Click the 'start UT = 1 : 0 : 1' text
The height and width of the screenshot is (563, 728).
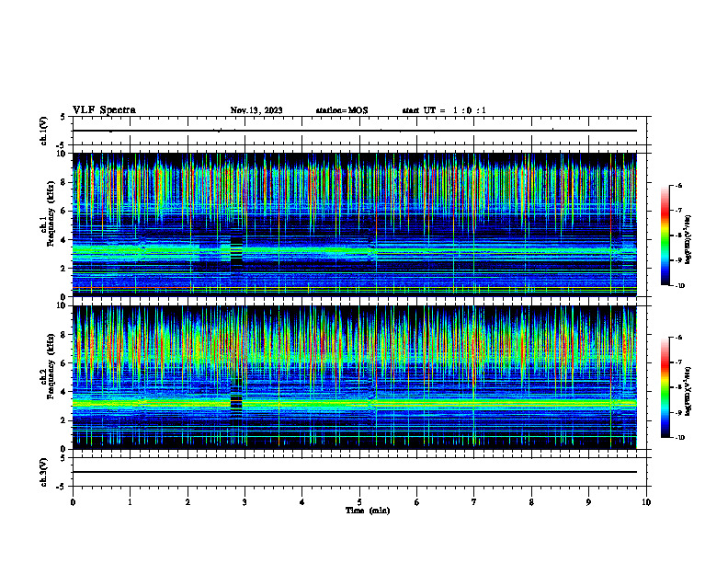[444, 110]
